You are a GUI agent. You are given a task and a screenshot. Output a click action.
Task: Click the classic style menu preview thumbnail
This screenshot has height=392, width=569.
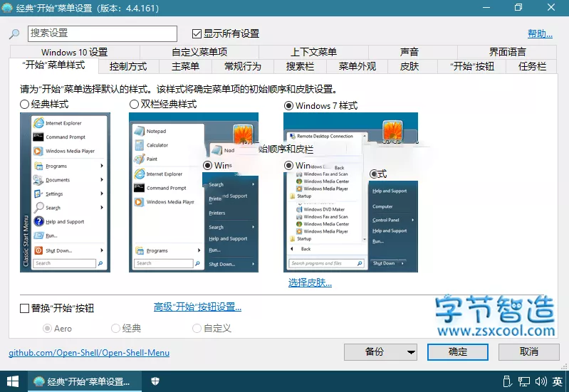pos(65,192)
